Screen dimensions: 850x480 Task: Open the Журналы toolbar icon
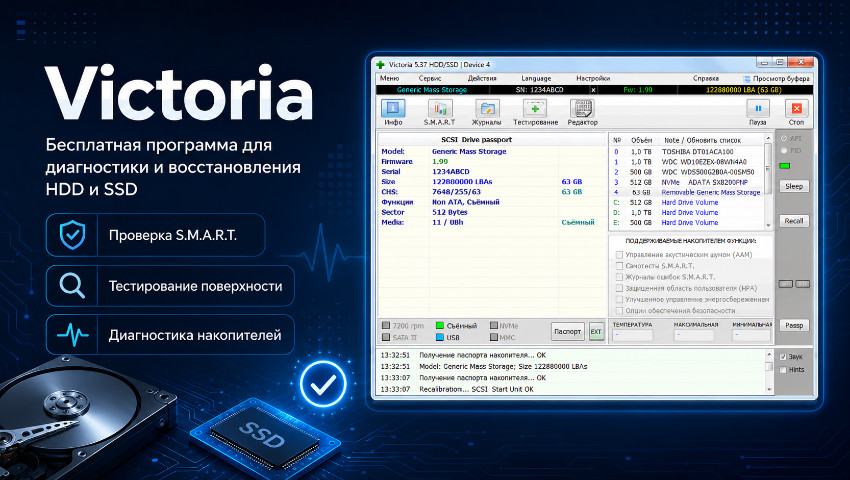click(487, 109)
